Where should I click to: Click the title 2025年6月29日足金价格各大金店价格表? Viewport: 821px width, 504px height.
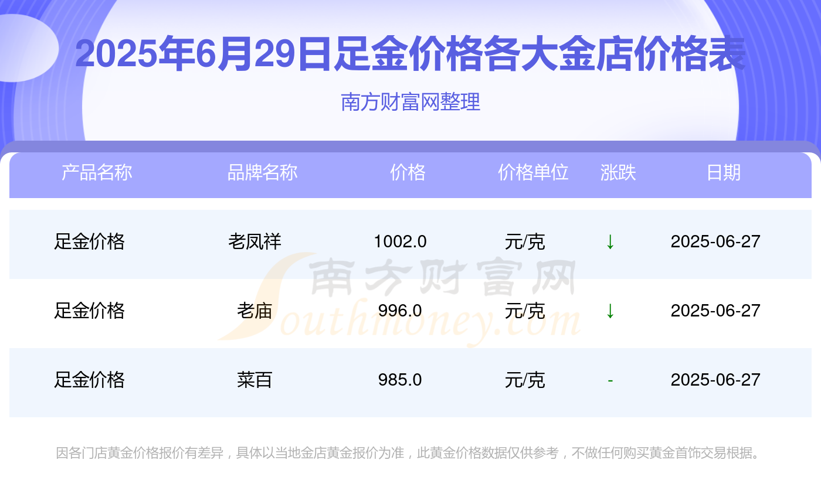(410, 55)
